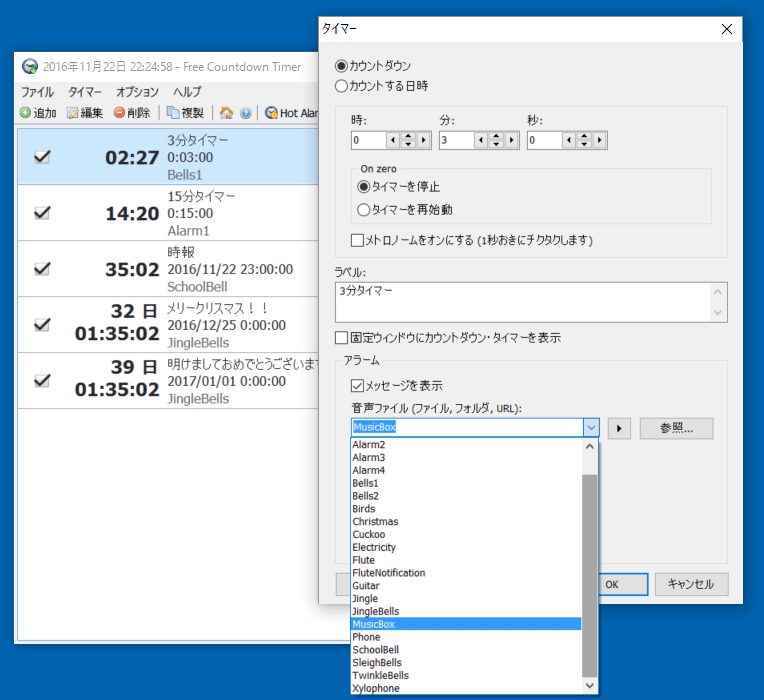The image size is (764, 700).
Task: Click the 時 hours input field
Action: tap(368, 140)
